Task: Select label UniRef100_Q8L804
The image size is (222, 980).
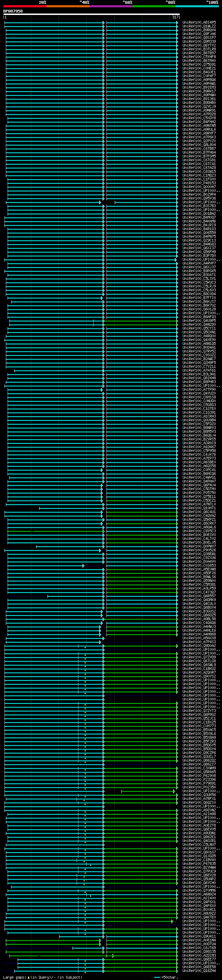Action: (199, 145)
